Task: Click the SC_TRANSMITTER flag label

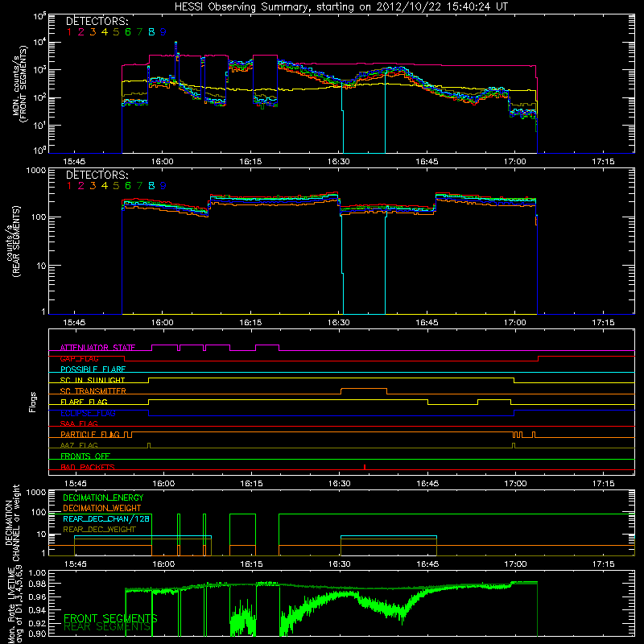Action: pos(93,391)
